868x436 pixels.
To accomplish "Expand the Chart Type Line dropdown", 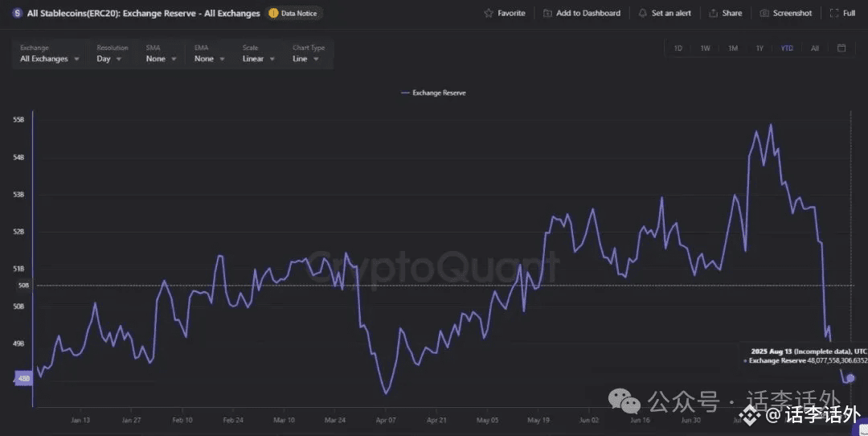I will click(x=308, y=54).
